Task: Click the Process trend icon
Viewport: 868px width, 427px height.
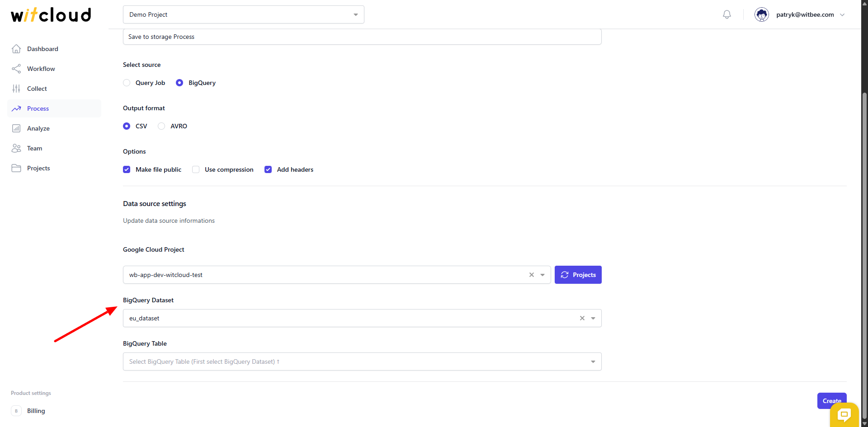Action: (x=16, y=108)
